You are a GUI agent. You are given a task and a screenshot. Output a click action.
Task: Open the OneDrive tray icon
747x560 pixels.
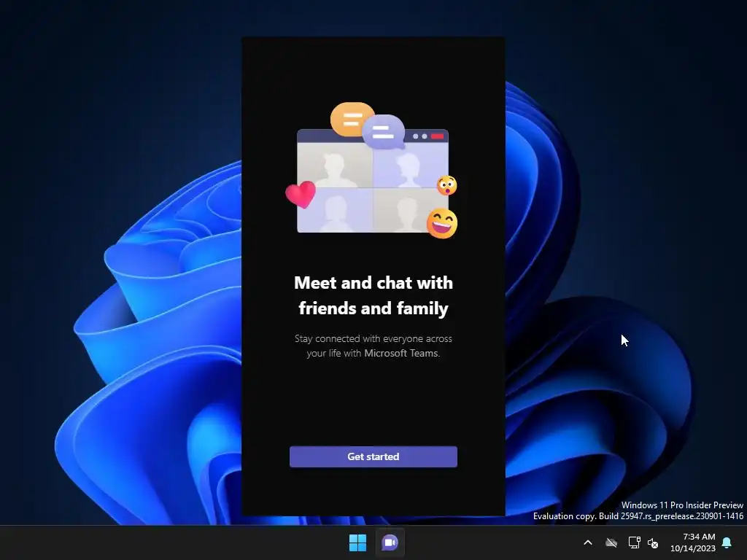pos(611,542)
